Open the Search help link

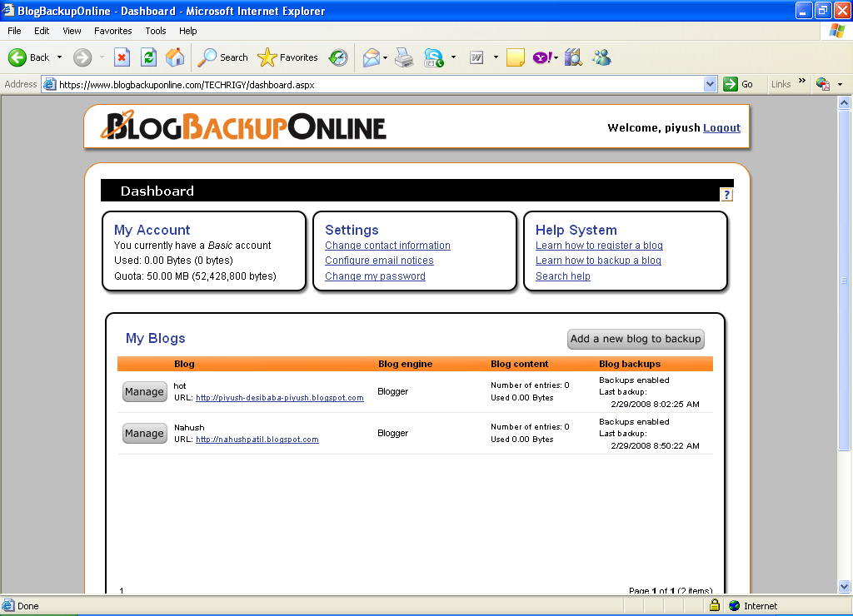(562, 276)
